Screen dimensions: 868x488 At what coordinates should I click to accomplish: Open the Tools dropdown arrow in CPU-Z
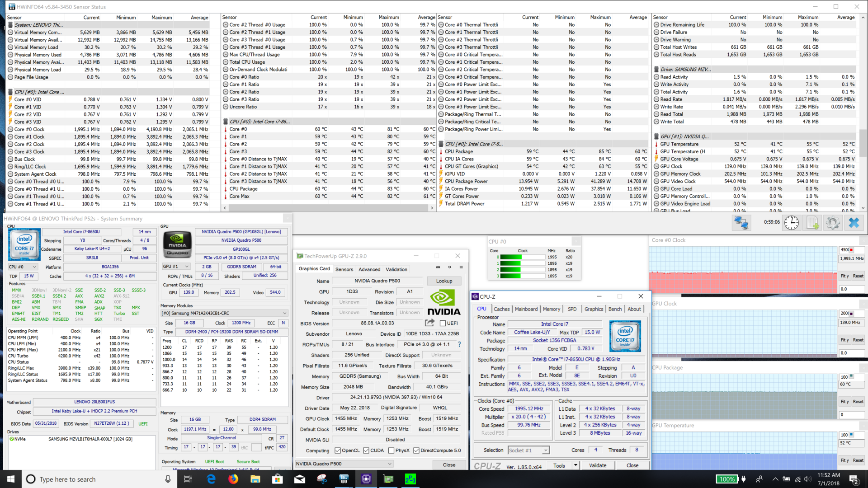(x=576, y=465)
